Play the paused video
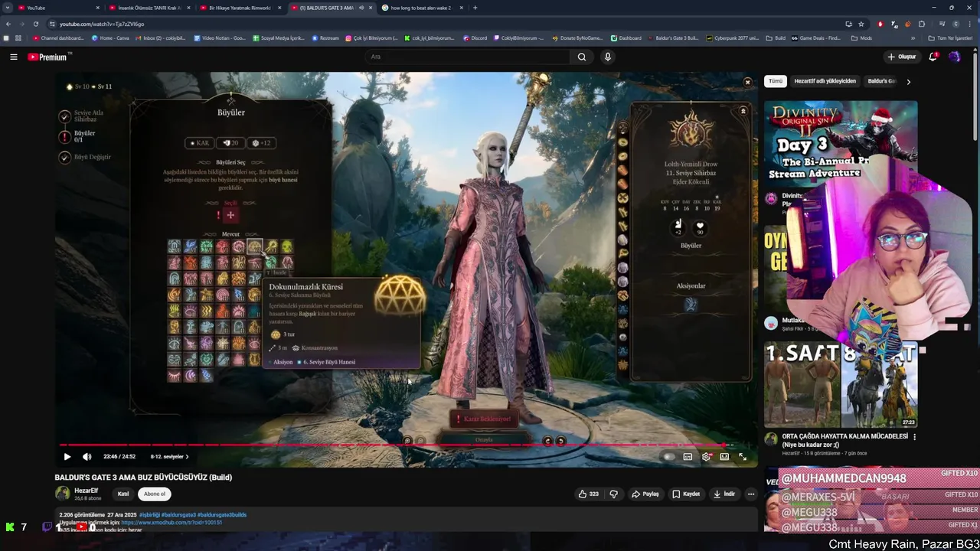Image resolution: width=980 pixels, height=551 pixels. 67,457
